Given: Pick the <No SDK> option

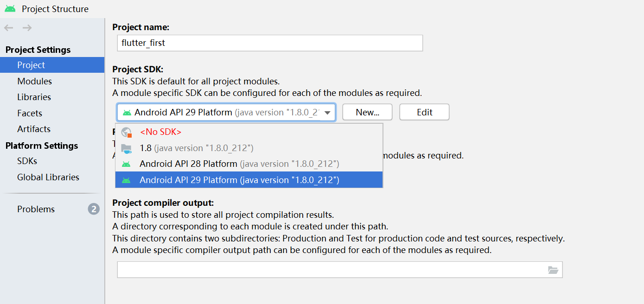Looking at the screenshot, I should pyautogui.click(x=249, y=132).
